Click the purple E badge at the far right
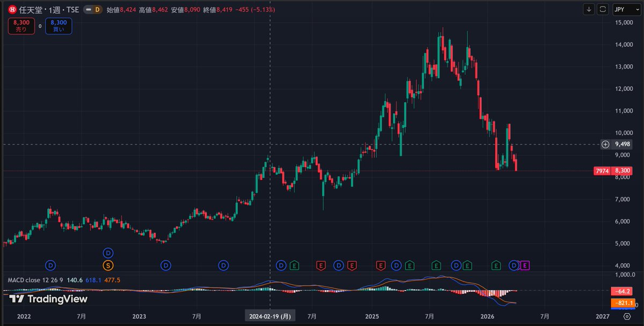The width and height of the screenshot is (644, 326). [x=524, y=265]
